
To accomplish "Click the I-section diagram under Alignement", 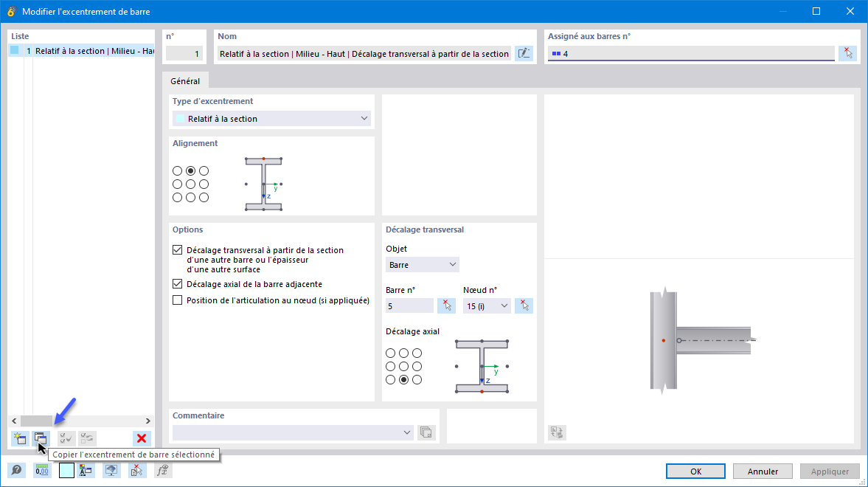I will pyautogui.click(x=264, y=184).
